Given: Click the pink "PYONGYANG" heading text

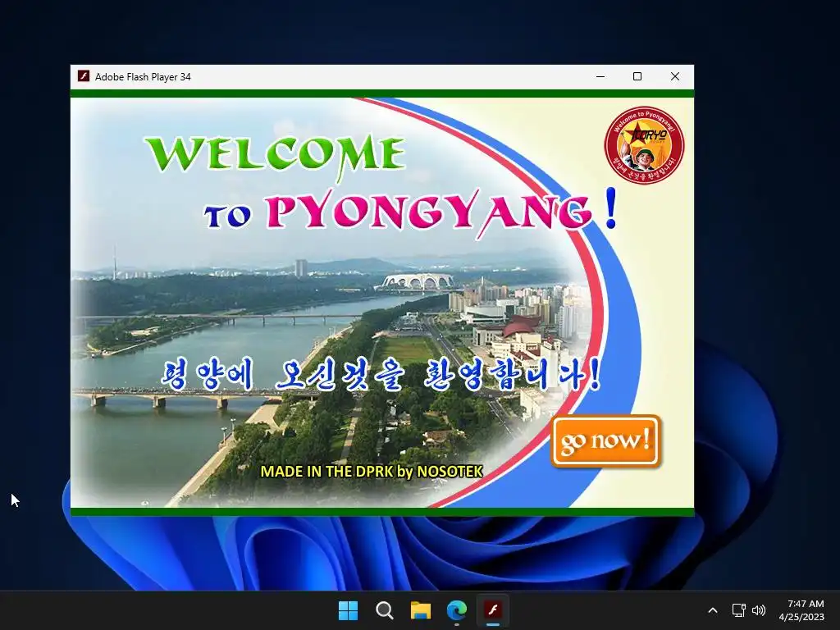Looking at the screenshot, I should coord(428,212).
